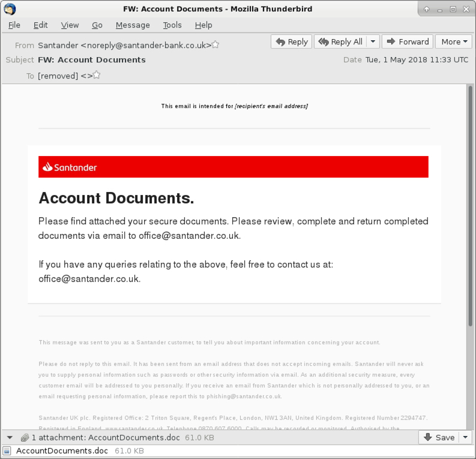
Task: Maximize the Thunderbird window
Action: [453, 9]
